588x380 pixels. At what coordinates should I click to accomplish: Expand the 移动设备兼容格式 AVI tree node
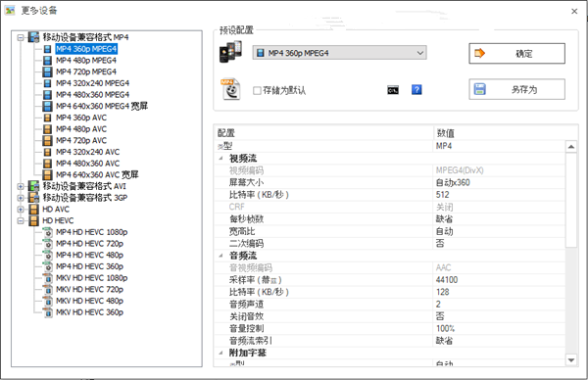coord(21,186)
